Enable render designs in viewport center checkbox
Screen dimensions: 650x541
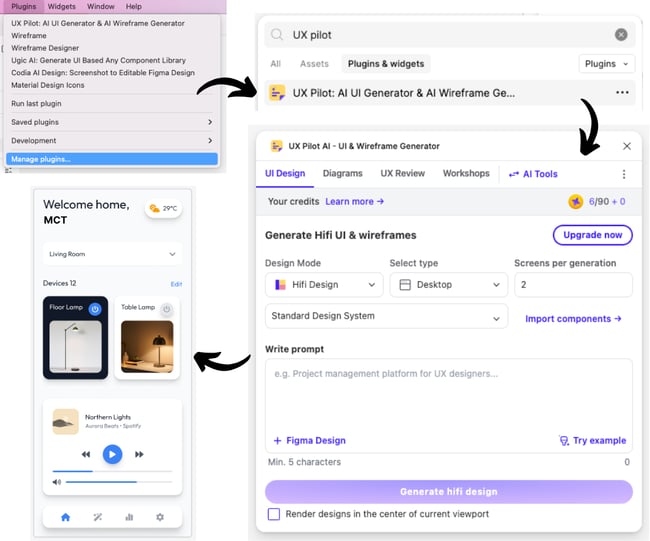(x=274, y=514)
